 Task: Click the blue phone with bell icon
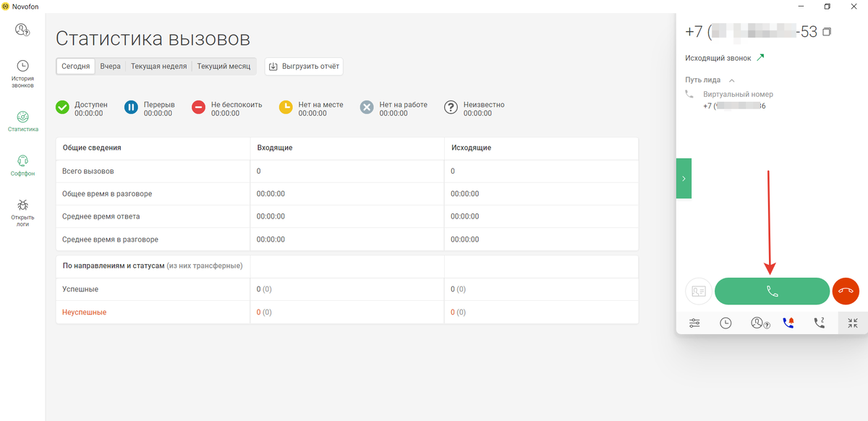788,323
